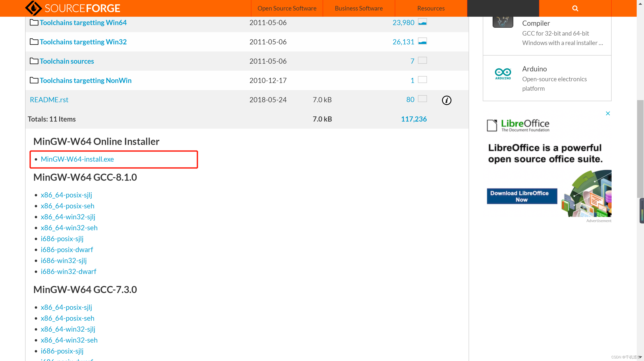This screenshot has height=361, width=644.
Task: Download GCC-8.1.0 x86_64-win32-sjlj
Action: (x=68, y=217)
